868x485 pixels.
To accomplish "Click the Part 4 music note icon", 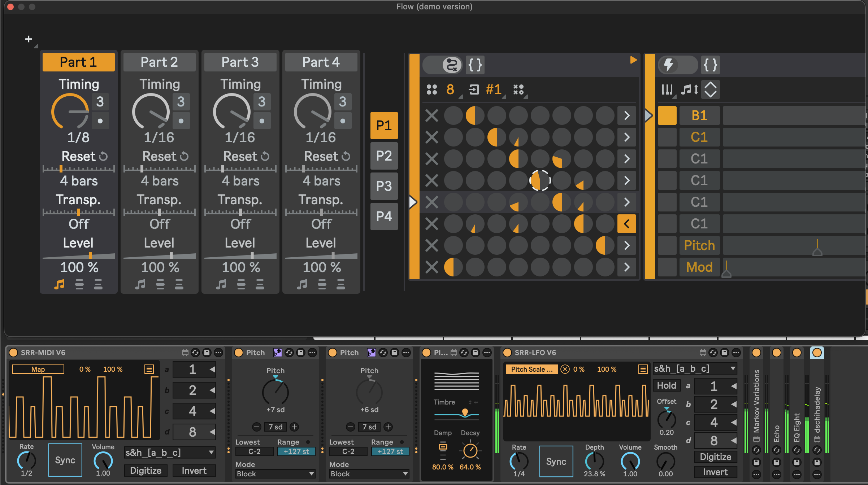I will pos(302,285).
